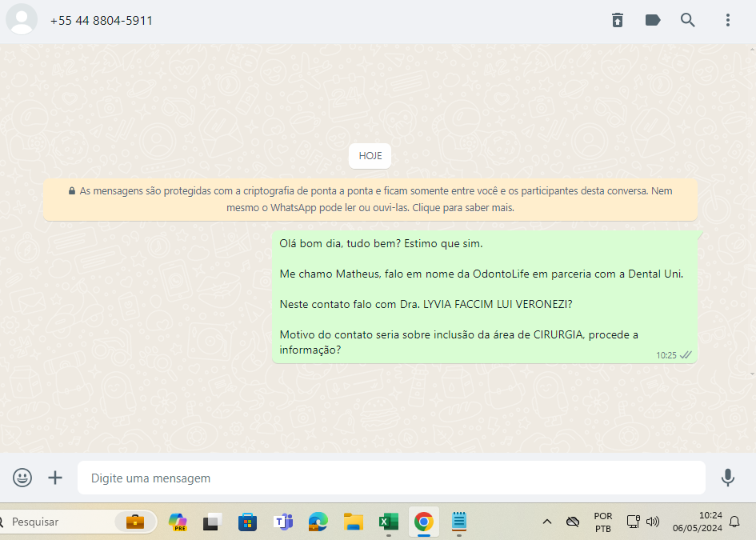Screen dimensions: 756x540
Task: Focus the 'Digite uma mensagem' input field
Action: coord(391,478)
